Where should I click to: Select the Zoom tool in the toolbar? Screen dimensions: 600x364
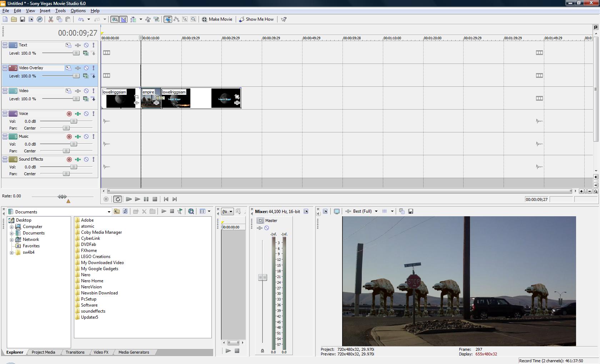(x=193, y=19)
